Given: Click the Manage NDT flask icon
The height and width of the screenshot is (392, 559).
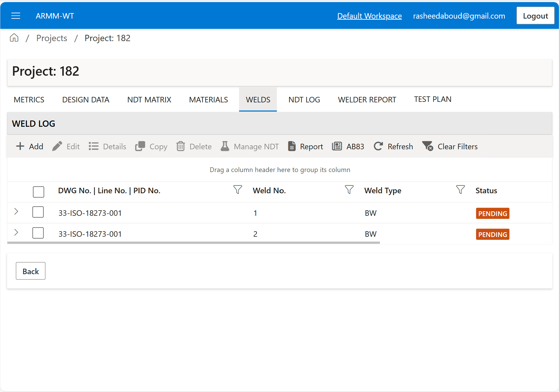Looking at the screenshot, I should (x=225, y=146).
